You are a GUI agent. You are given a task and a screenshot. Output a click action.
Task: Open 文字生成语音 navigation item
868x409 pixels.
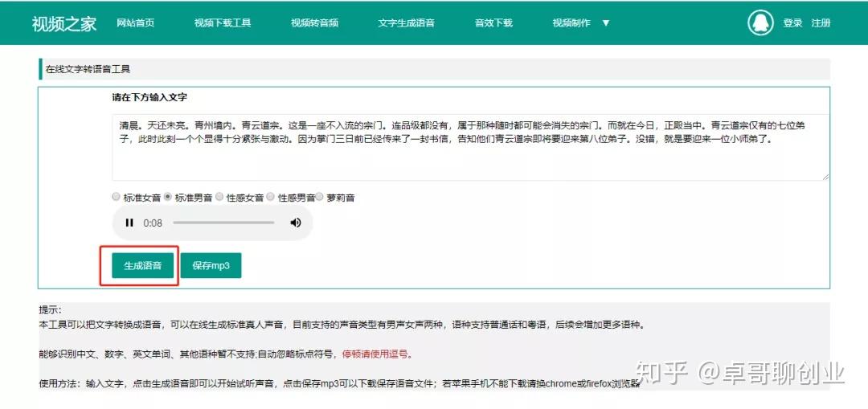[x=407, y=23]
